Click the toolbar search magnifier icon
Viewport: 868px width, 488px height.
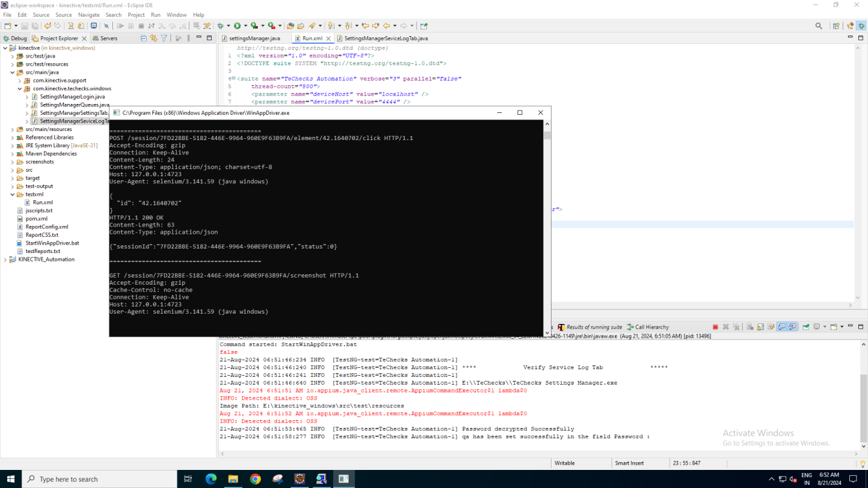coord(819,26)
